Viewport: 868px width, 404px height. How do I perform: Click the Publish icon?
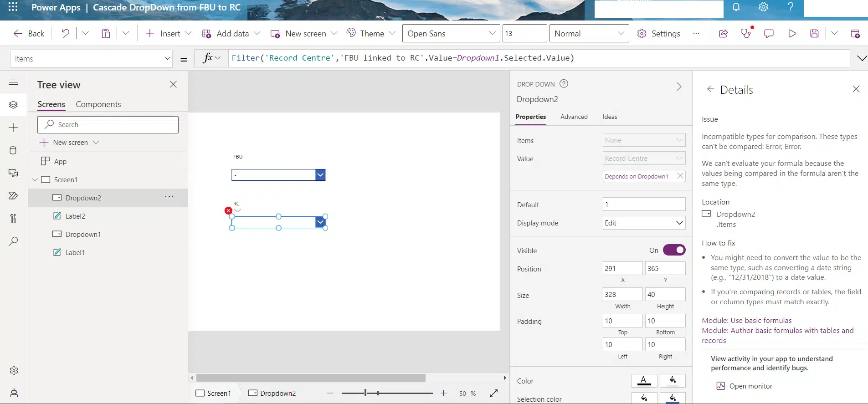click(855, 33)
